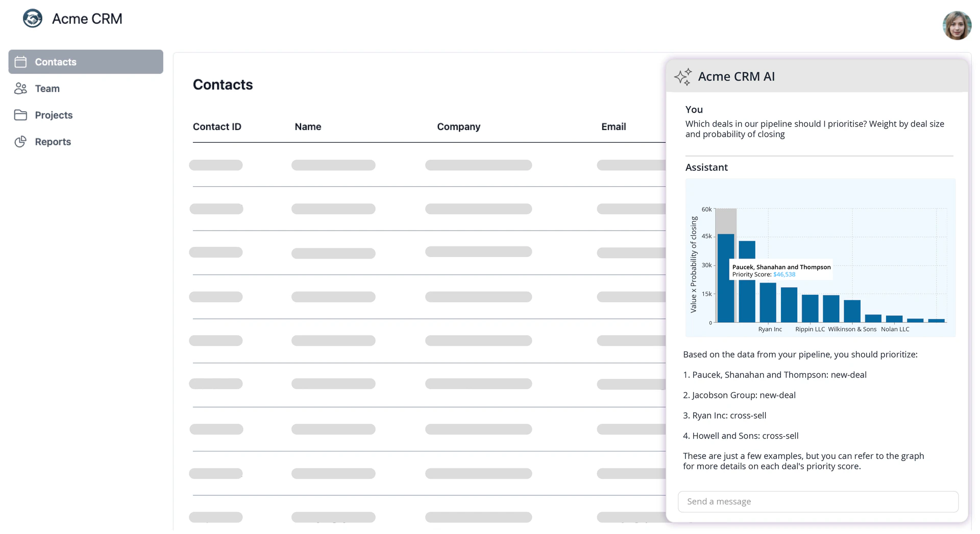Screen dimensions: 980x534
Task: Click the Company column header
Action: (x=458, y=126)
